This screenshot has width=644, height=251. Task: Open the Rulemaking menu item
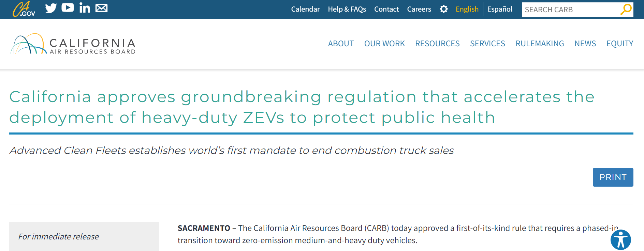540,44
